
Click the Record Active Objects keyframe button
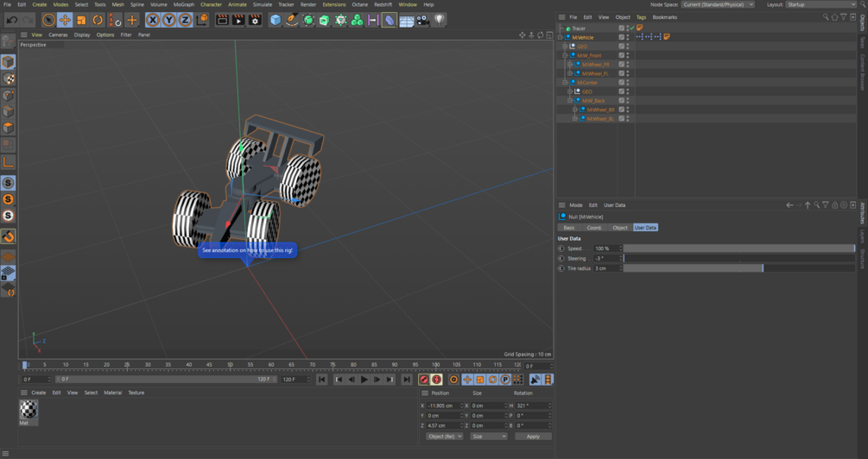(424, 380)
